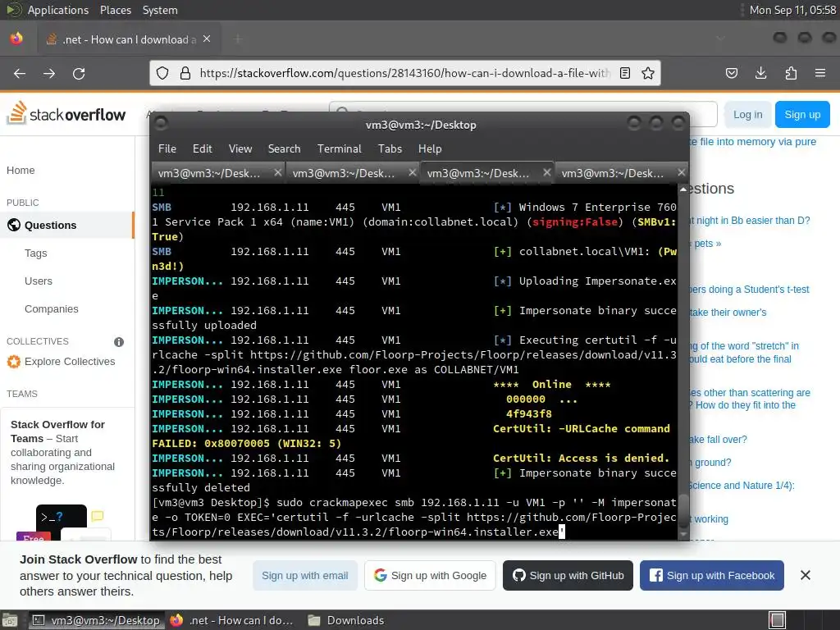The height and width of the screenshot is (630, 840).
Task: Open the list all tabs chevron
Action: click(720, 38)
